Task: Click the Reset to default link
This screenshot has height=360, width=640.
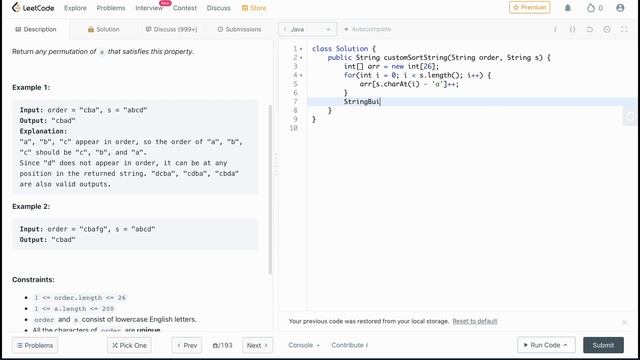Action: pyautogui.click(x=475, y=321)
